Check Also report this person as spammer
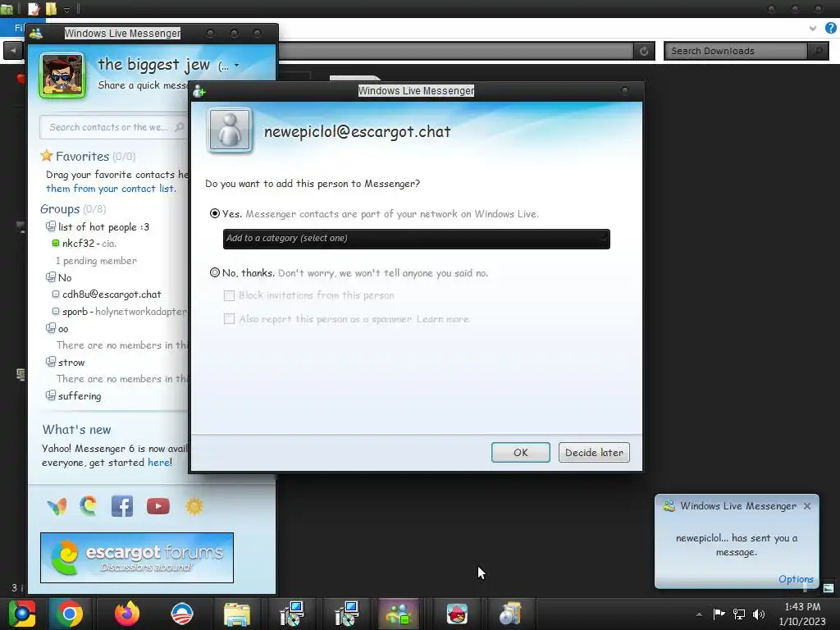The width and height of the screenshot is (840, 630). (230, 319)
